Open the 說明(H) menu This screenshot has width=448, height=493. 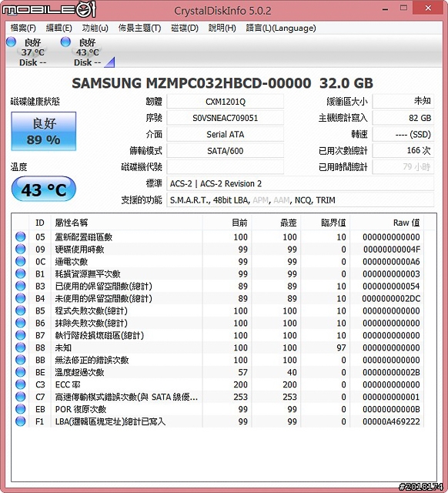pyautogui.click(x=222, y=28)
